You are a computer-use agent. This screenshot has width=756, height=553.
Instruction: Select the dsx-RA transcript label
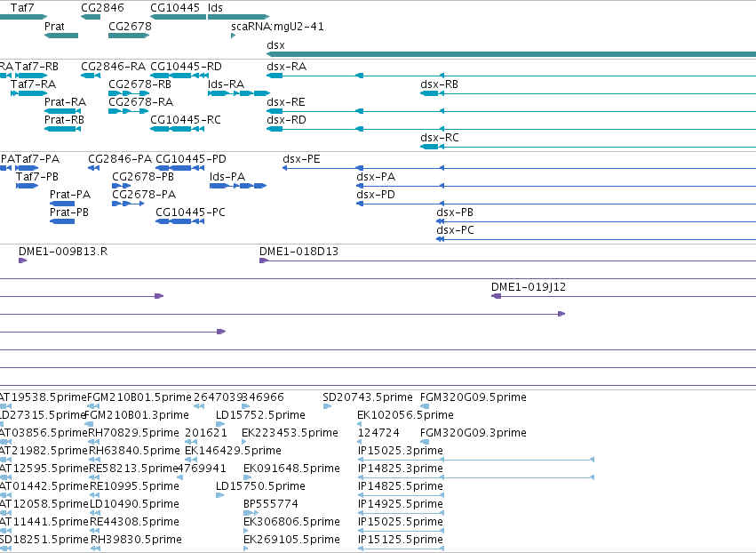point(286,66)
